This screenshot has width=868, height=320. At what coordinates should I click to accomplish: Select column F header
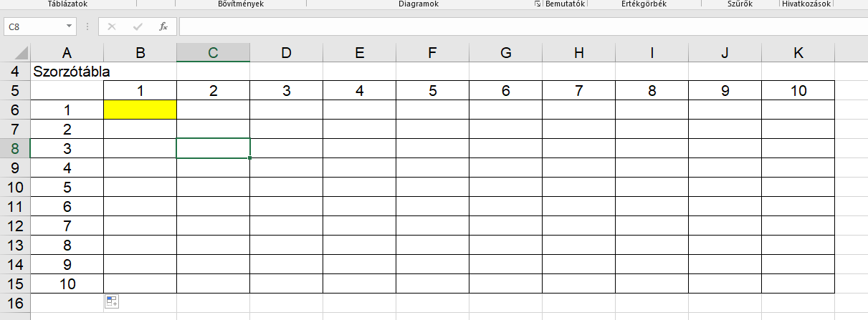pos(432,52)
